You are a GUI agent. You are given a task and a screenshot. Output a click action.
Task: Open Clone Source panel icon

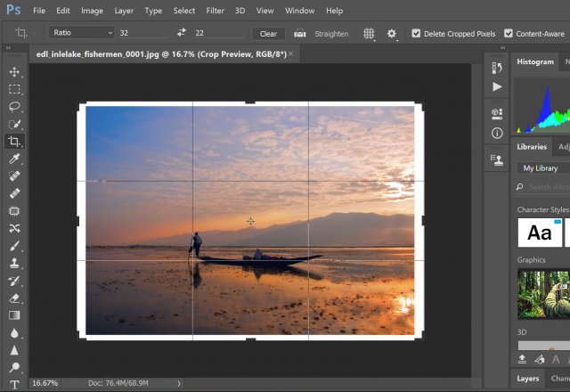coord(497,159)
